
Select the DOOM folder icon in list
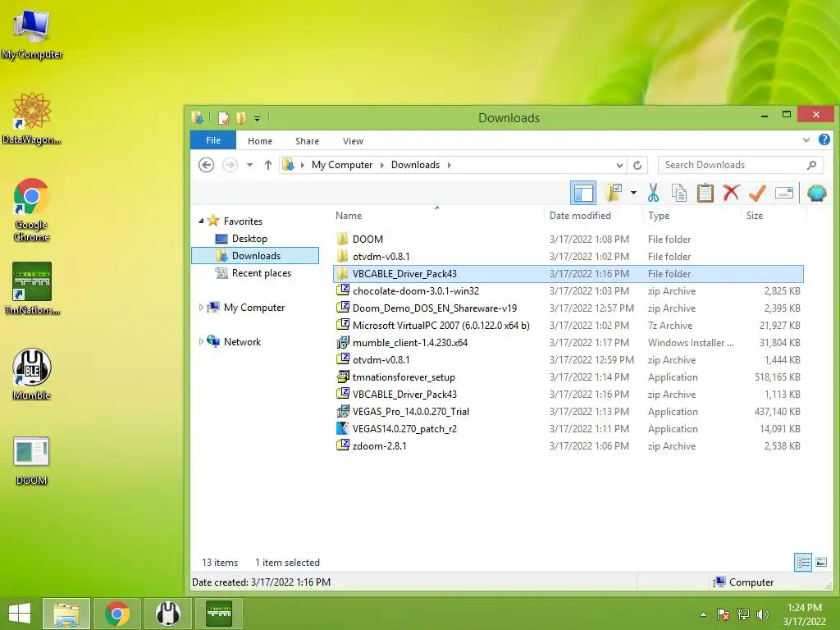click(x=342, y=239)
